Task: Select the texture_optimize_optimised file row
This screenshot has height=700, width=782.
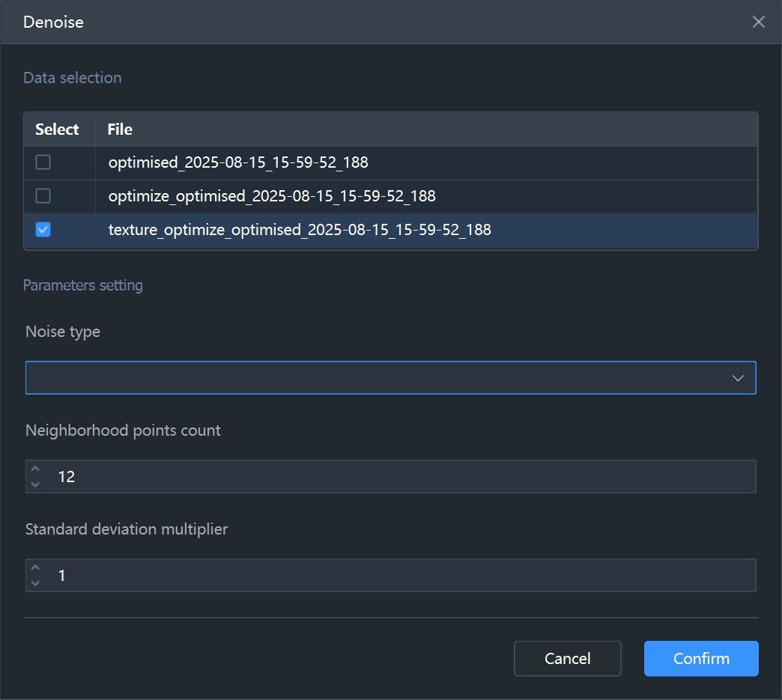Action: (390, 231)
